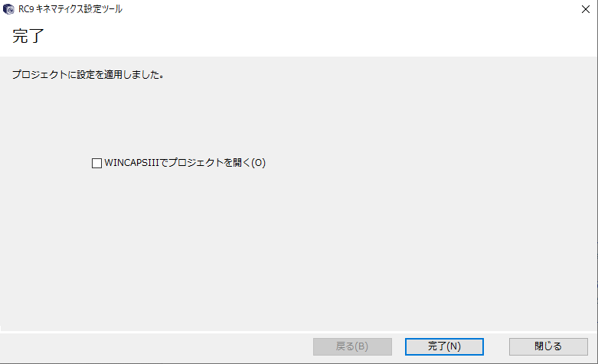Click the white header band beside 完了 heading
Image resolution: width=598 pixels, height=364 pixels.
[305, 37]
